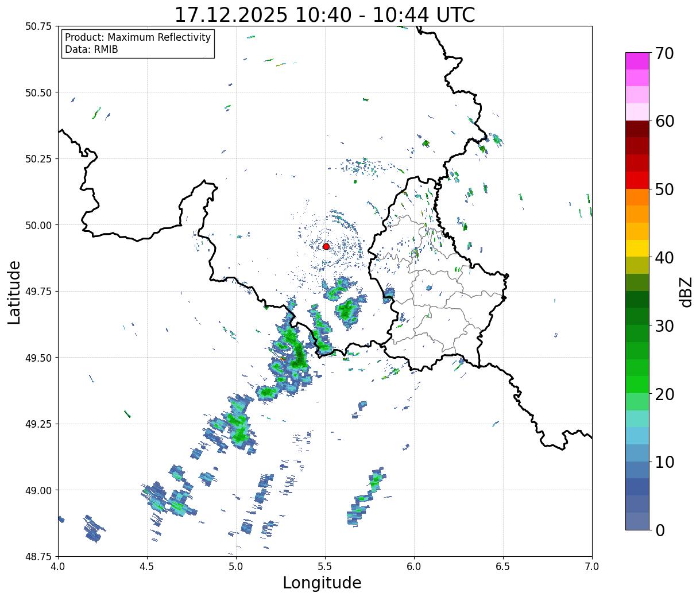Click the colorbar tick label 30
This screenshot has height=597, width=700.
click(664, 325)
